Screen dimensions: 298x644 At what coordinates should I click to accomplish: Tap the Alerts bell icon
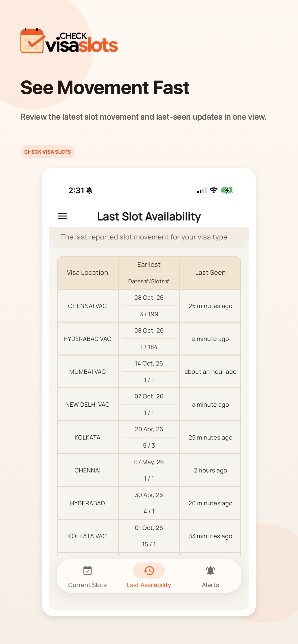point(211,571)
